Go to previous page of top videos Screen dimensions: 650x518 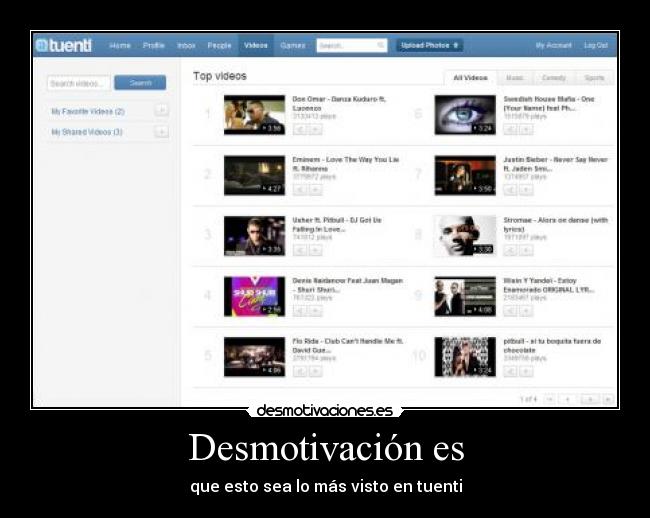[x=568, y=399]
